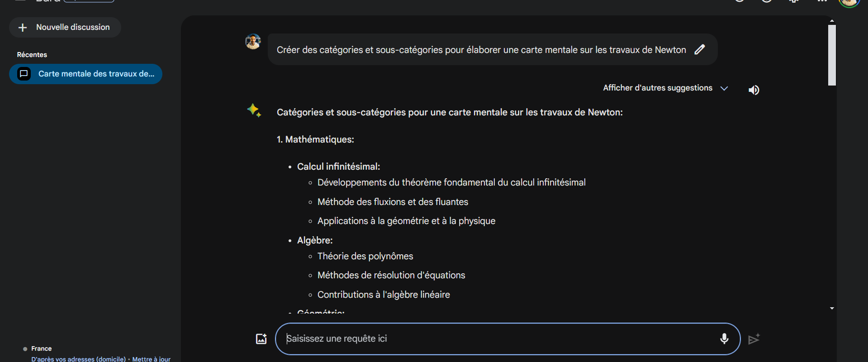The height and width of the screenshot is (362, 868).
Task: Click the conversation scrollbar thumb
Action: click(832, 55)
